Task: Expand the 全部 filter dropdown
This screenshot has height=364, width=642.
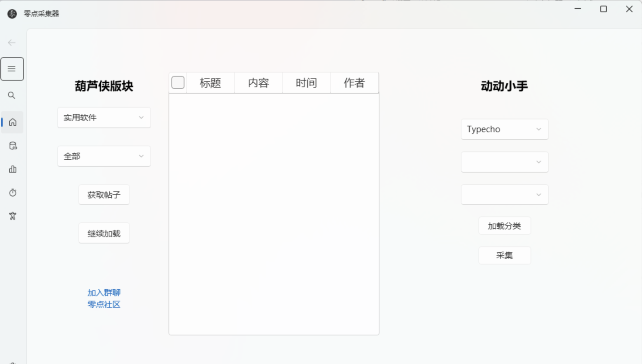Action: coord(104,156)
